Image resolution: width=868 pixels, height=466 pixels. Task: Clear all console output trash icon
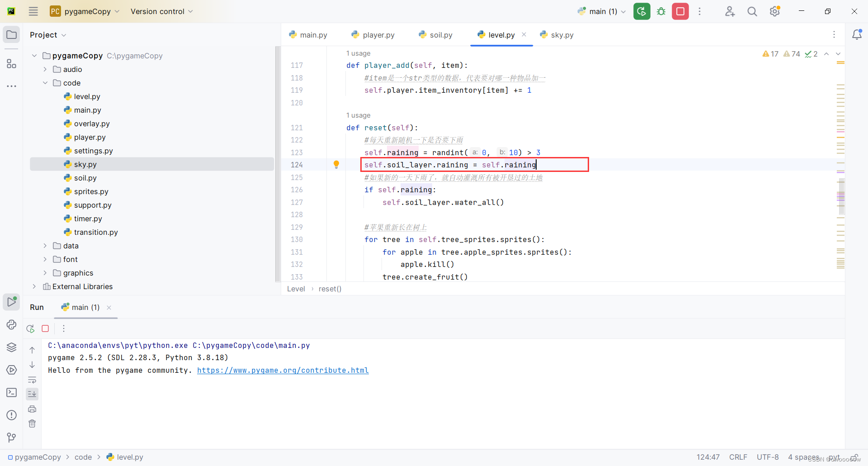tap(32, 423)
